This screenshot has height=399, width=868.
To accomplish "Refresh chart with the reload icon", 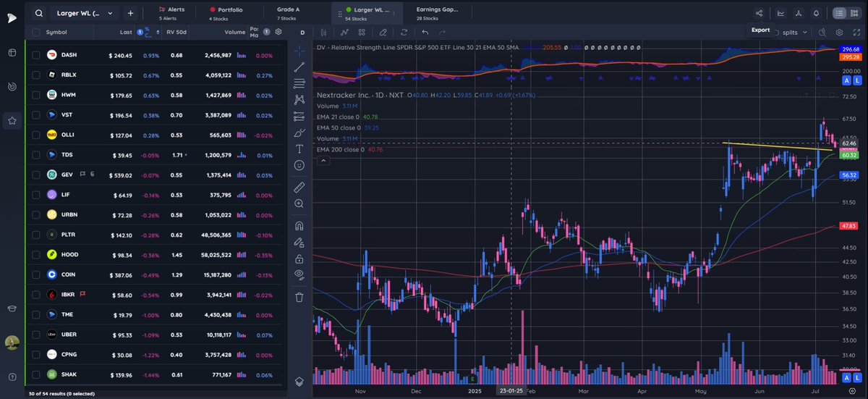I will [x=404, y=32].
